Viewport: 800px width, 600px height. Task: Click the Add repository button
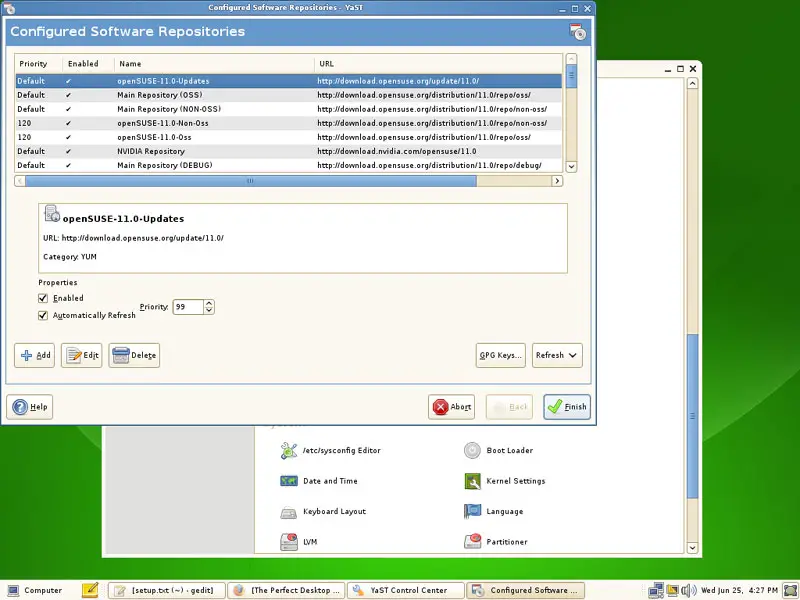coord(35,356)
